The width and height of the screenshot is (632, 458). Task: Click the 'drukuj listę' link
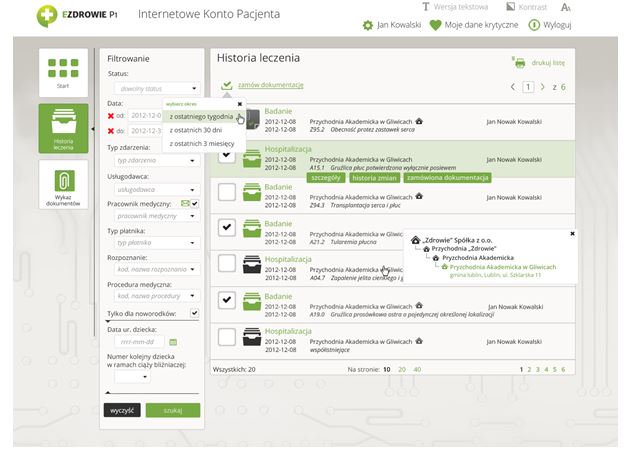click(548, 63)
